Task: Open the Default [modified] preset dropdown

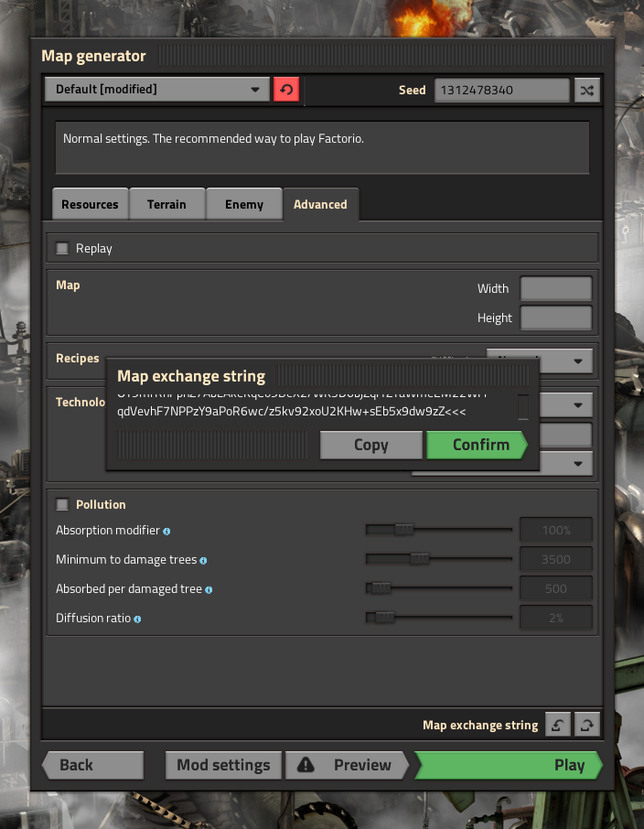Action: pyautogui.click(x=157, y=90)
